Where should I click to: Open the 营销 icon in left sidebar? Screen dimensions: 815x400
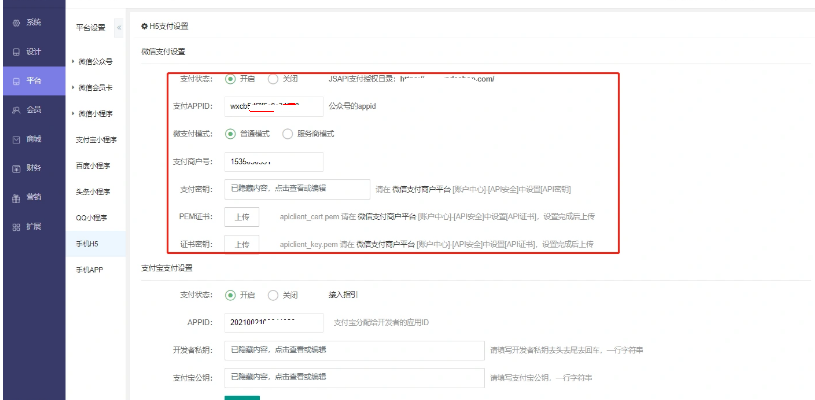(14, 198)
